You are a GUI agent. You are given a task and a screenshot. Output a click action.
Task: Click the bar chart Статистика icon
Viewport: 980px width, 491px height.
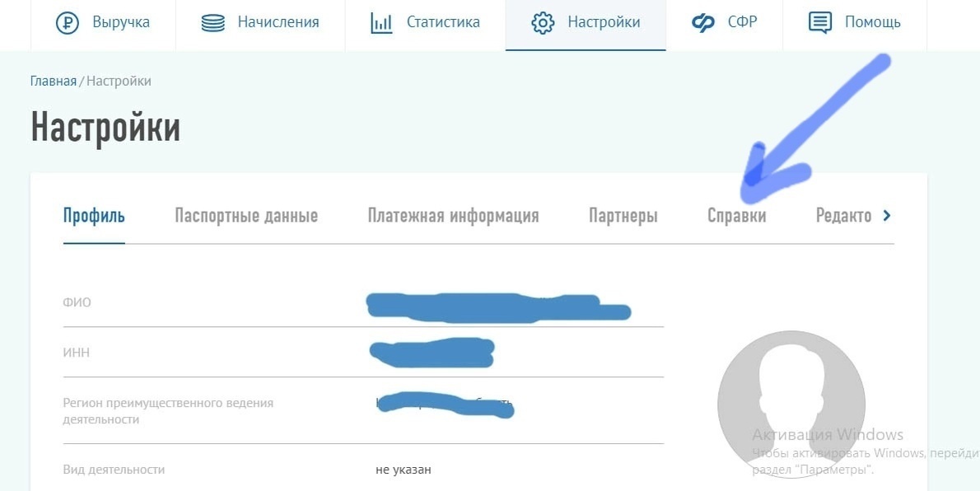[x=382, y=22]
